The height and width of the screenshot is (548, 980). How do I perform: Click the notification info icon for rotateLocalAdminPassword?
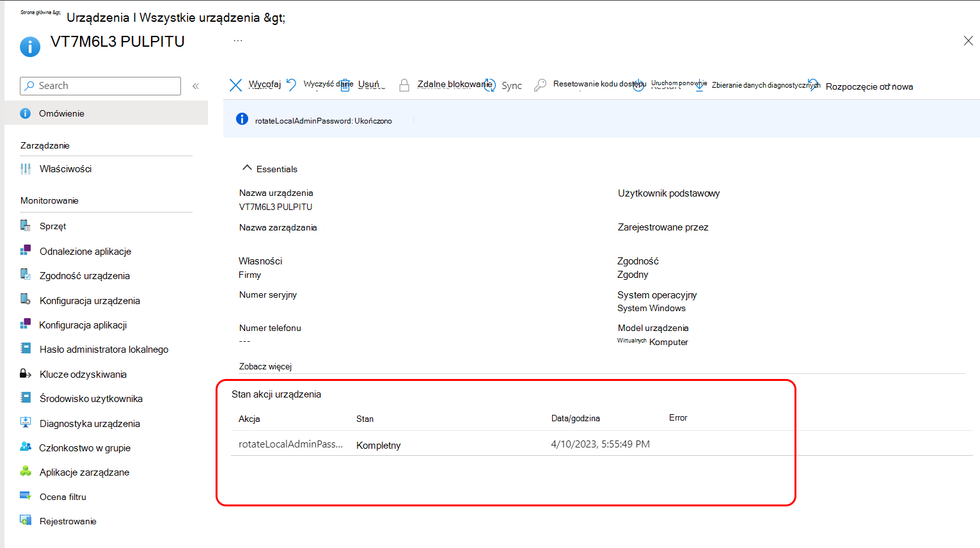pos(242,119)
